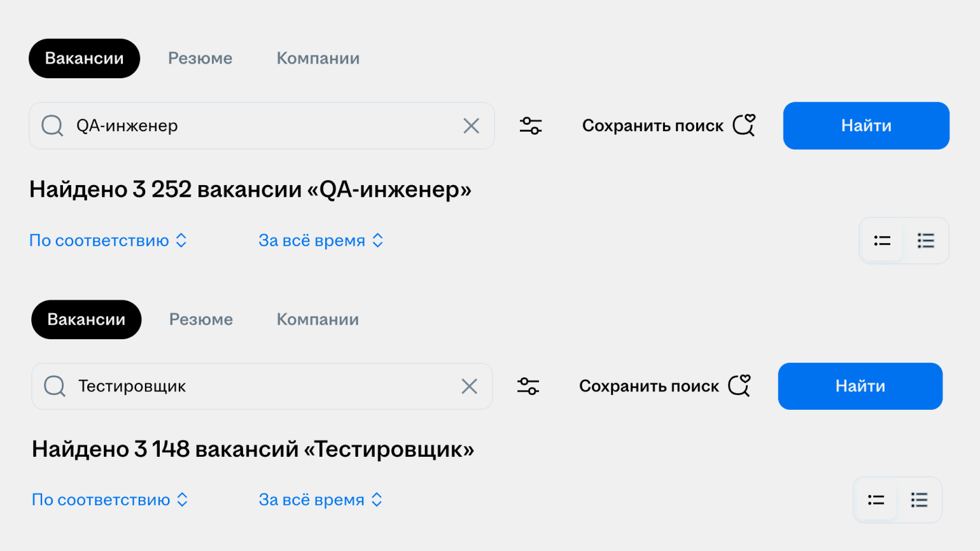Viewport: 980px width, 551px height.
Task: Clear the QA-инженер search query
Action: [x=471, y=126]
